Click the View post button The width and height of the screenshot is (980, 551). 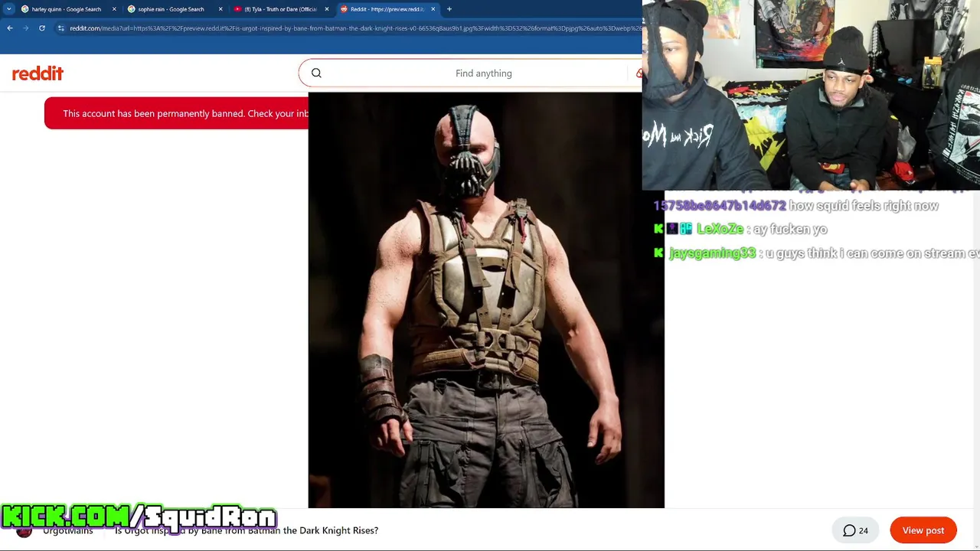[923, 530]
